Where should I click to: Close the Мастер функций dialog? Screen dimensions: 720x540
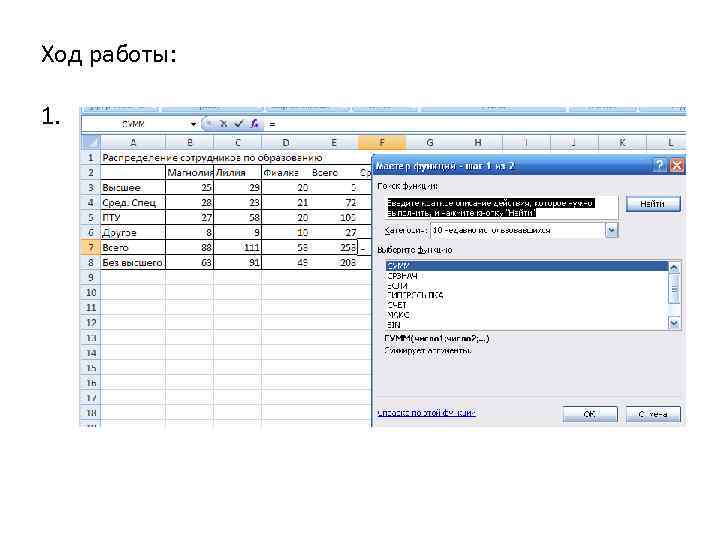tap(676, 165)
